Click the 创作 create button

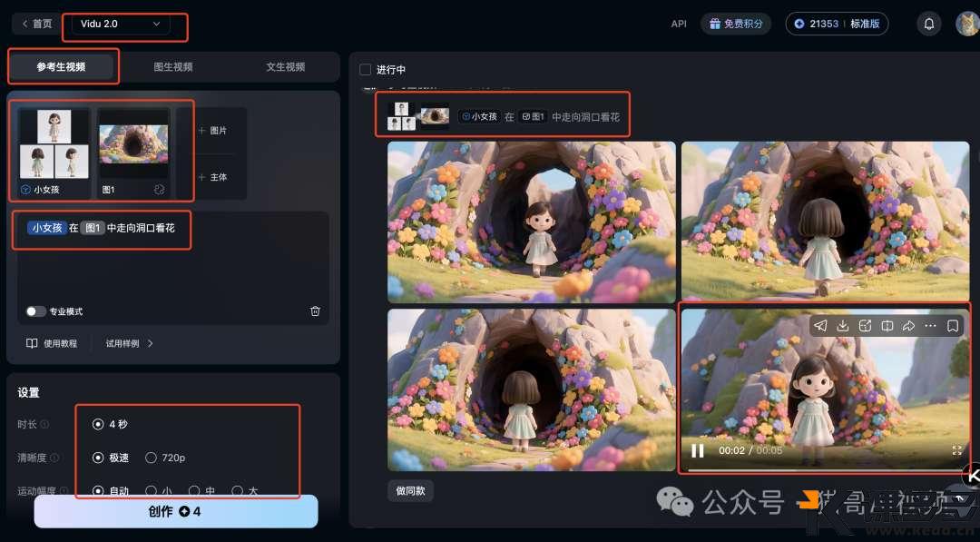[176, 511]
